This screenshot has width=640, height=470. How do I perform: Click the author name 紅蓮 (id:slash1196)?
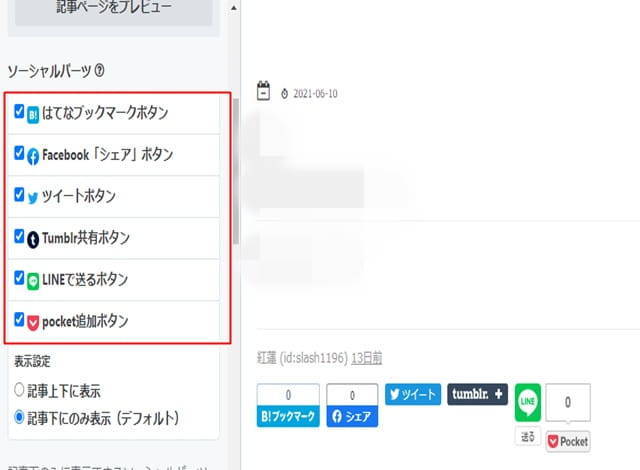tap(302, 358)
